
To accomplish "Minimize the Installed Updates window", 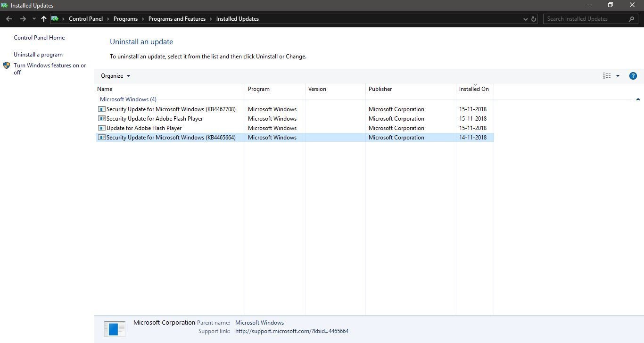I will pyautogui.click(x=589, y=5).
